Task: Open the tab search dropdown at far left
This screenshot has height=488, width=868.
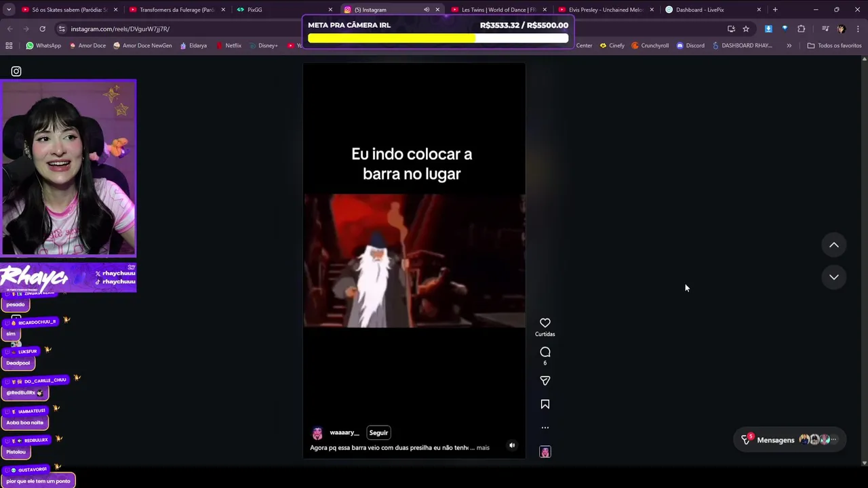Action: coord(8,9)
